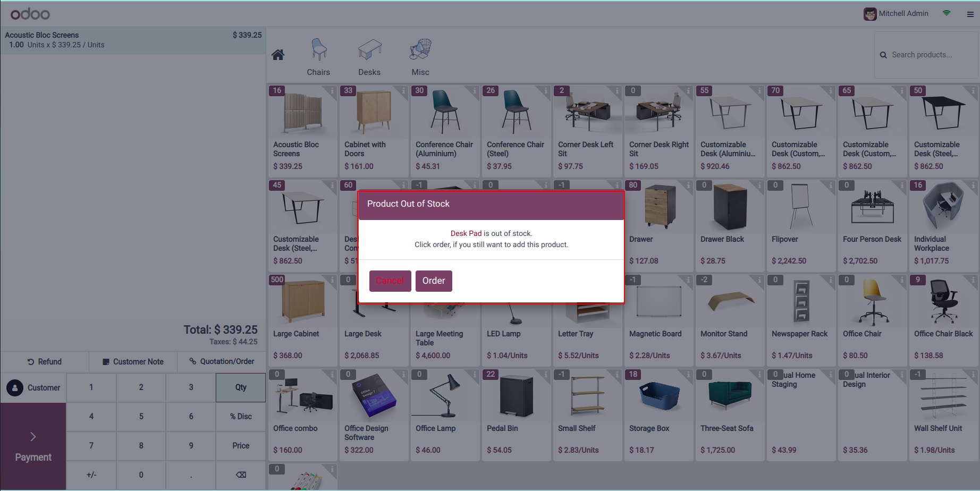This screenshot has width=980, height=491.
Task: Click the Customer avatar icon
Action: click(x=15, y=388)
